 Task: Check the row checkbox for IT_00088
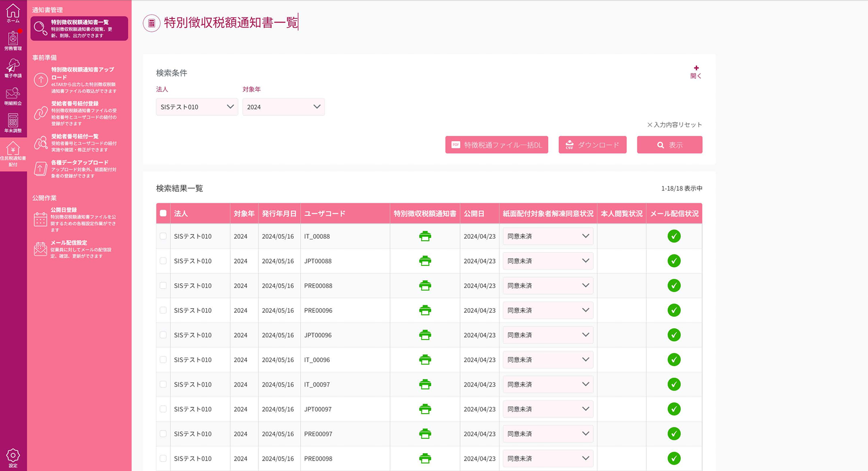163,236
